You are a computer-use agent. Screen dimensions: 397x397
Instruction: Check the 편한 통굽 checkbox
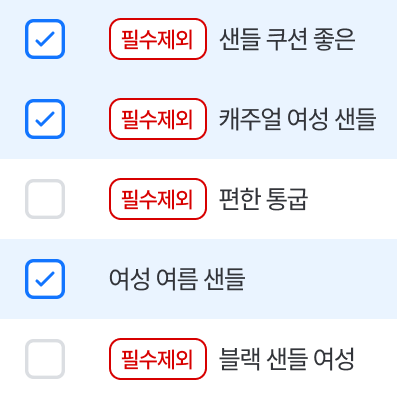tap(45, 199)
